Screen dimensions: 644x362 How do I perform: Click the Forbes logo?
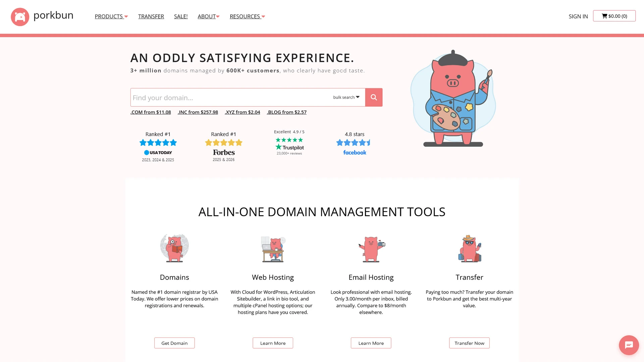pyautogui.click(x=224, y=152)
